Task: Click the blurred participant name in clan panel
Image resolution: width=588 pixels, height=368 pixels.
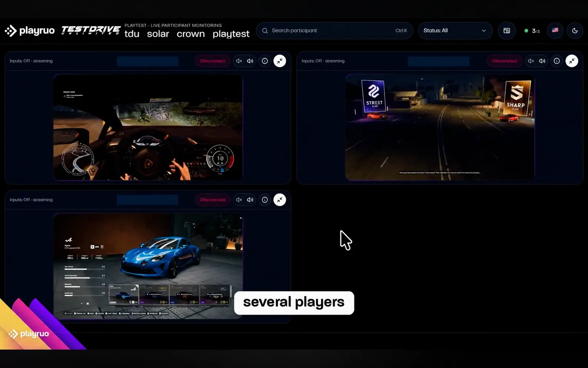Action: [x=439, y=61]
